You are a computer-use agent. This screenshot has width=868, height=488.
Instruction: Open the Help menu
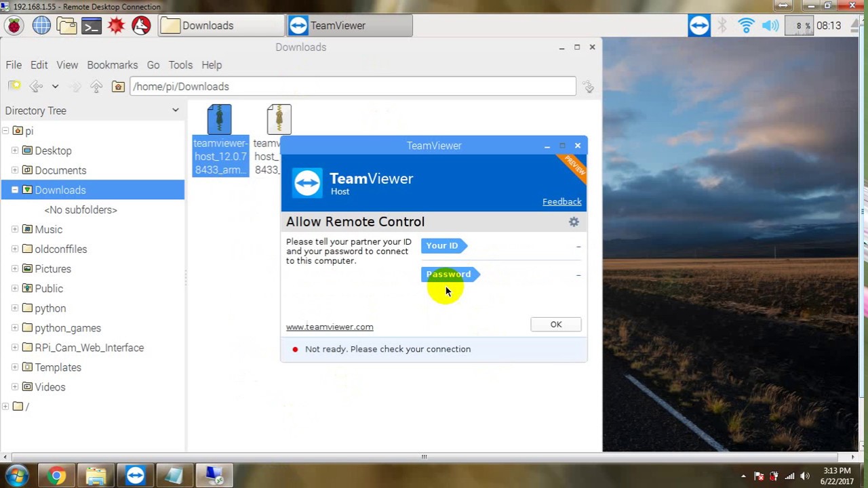(212, 65)
